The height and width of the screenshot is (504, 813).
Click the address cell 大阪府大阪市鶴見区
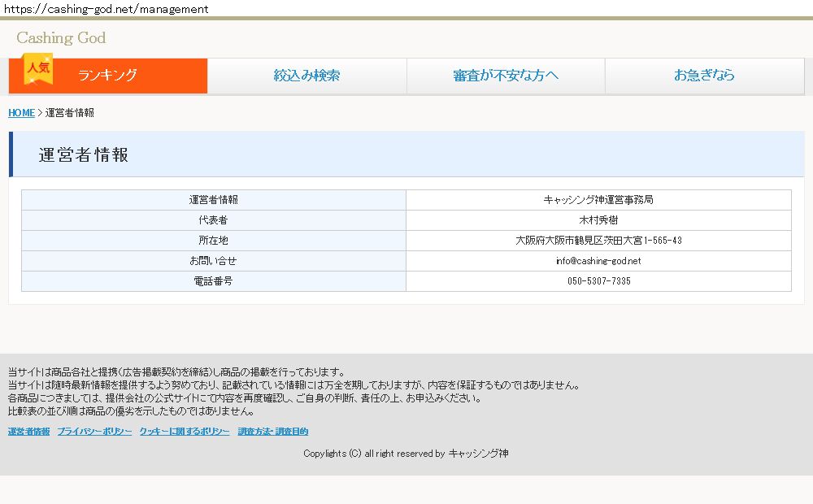(598, 241)
